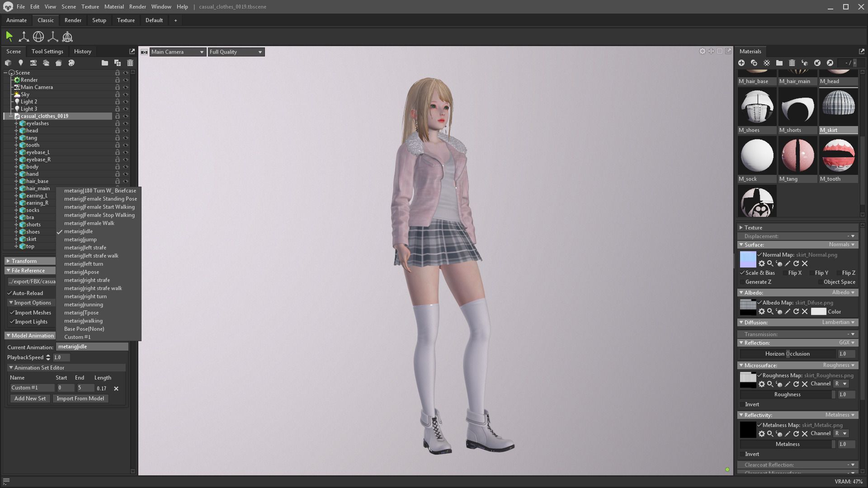
Task: Delete material with trash icon
Action: pyautogui.click(x=792, y=63)
